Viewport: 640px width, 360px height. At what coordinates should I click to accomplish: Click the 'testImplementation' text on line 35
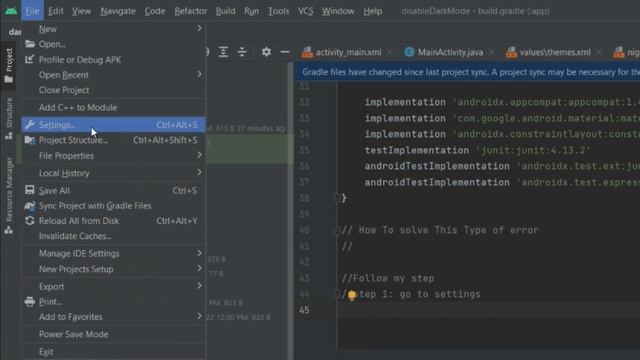tap(417, 150)
